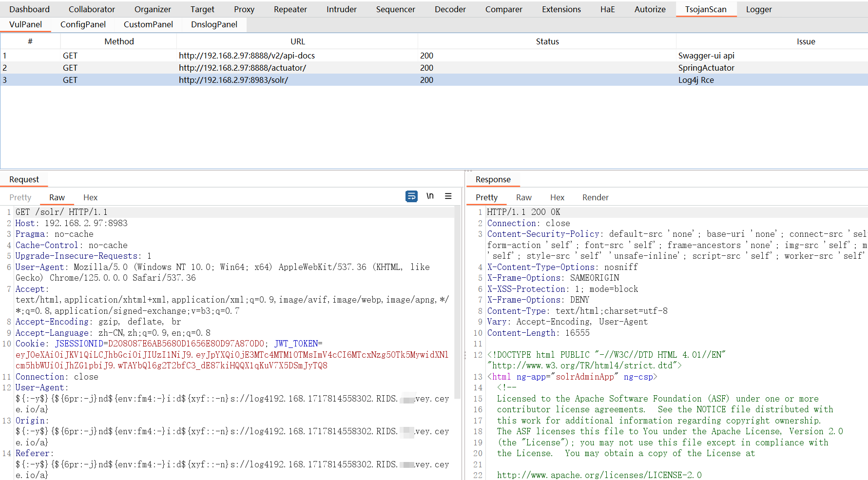Screen dimensions: 868x480
Task: Select the Response panel tab
Action: tap(493, 179)
